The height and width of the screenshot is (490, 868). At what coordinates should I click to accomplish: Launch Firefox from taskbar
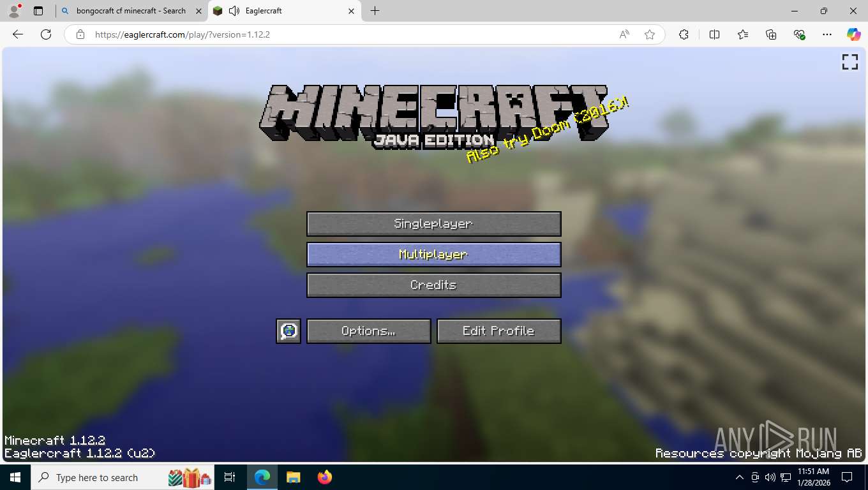click(324, 477)
